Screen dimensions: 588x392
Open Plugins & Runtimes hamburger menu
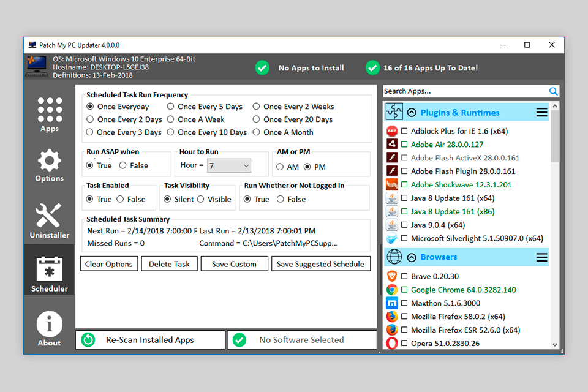coord(541,112)
